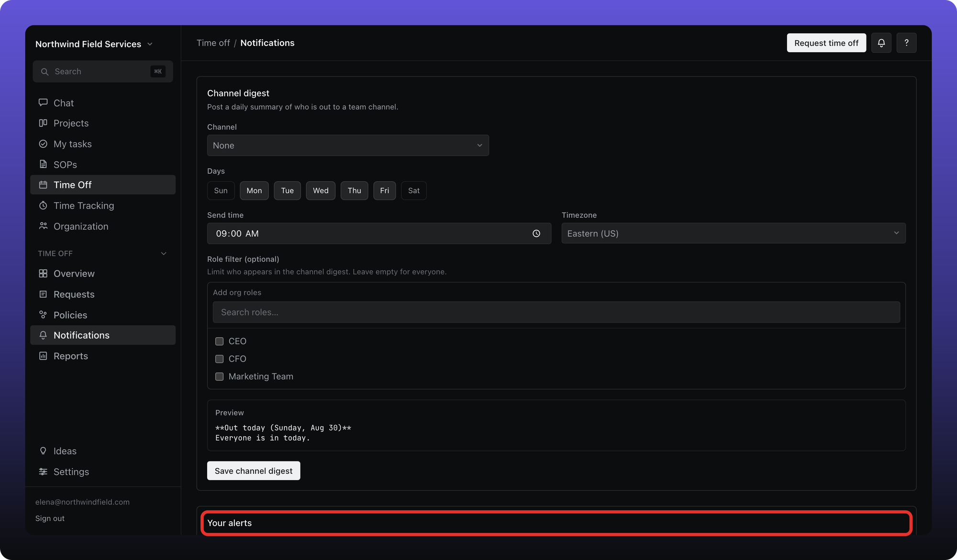Click the Send time 09:00 AM field
The image size is (957, 560).
point(379,233)
